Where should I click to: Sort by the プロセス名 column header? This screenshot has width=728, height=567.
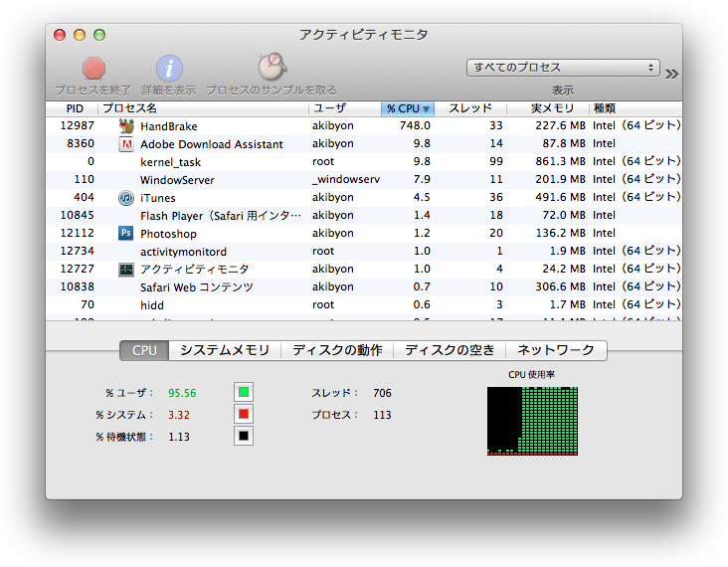203,108
